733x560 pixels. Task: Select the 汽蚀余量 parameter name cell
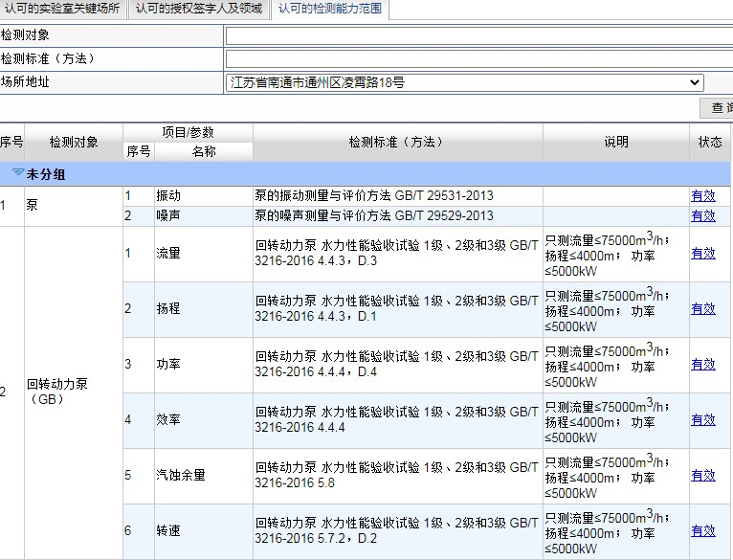(x=204, y=476)
